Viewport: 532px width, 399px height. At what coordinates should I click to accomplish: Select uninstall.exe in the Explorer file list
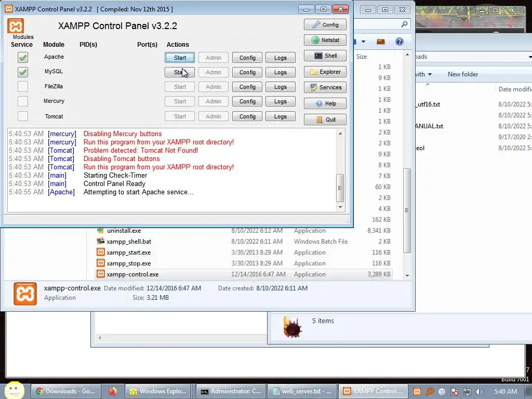point(124,231)
